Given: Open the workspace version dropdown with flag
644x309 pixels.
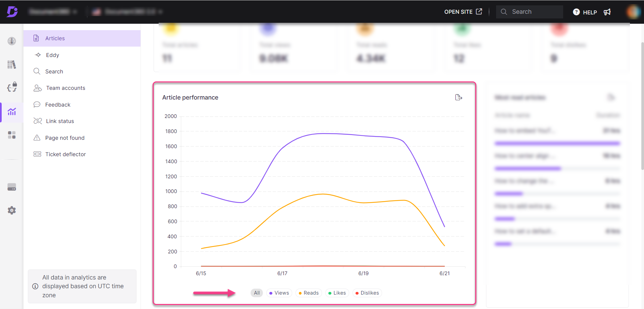Looking at the screenshot, I should click(x=127, y=12).
